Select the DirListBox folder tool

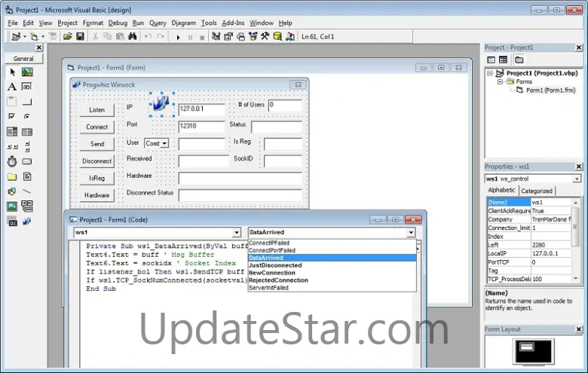tap(12, 176)
